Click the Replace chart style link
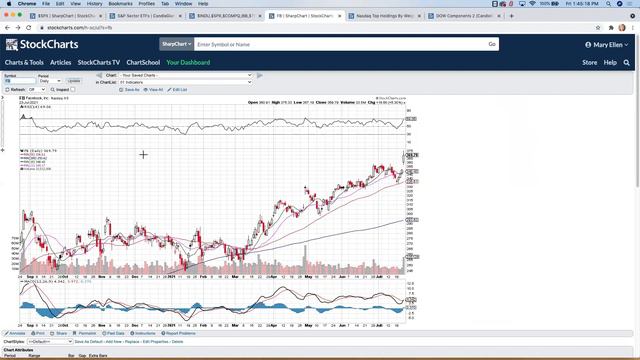Viewport: 640px width, 360px height. click(132, 342)
